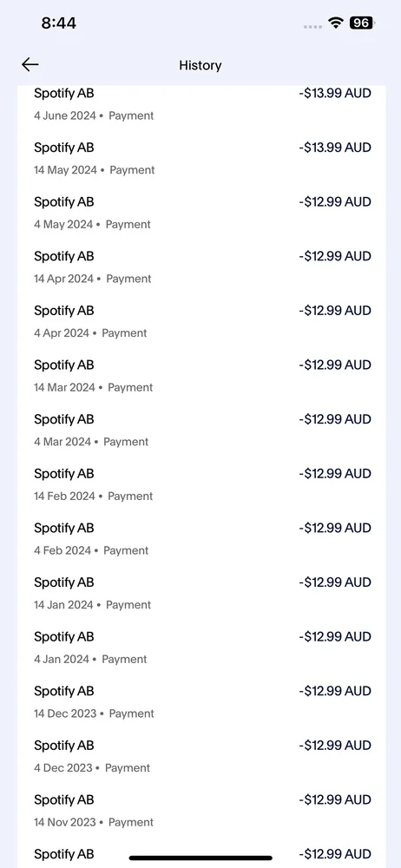
Task: Tap the 4 Feb 2024 payment row
Action: [201, 538]
